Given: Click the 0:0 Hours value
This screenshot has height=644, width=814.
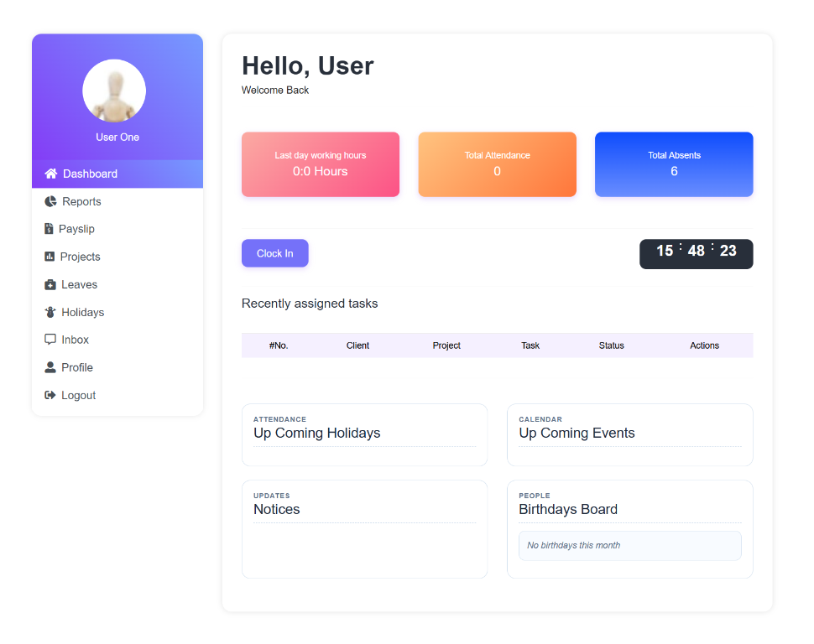Looking at the screenshot, I should tap(321, 171).
